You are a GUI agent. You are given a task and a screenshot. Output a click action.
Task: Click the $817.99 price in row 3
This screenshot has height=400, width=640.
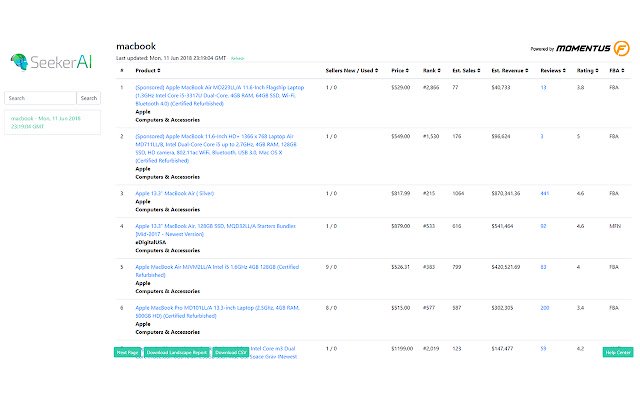click(400, 193)
